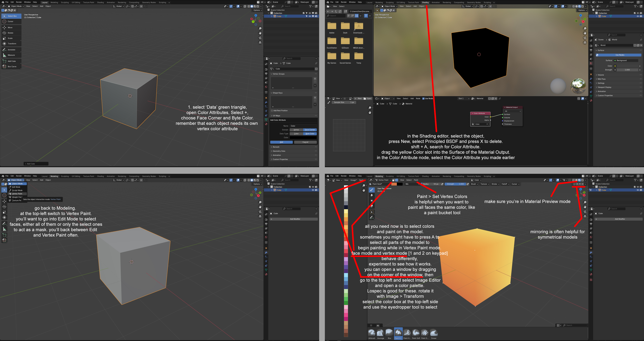This screenshot has width=644, height=341.
Task: Create new directory in top-right file browser
Action: 346,11
